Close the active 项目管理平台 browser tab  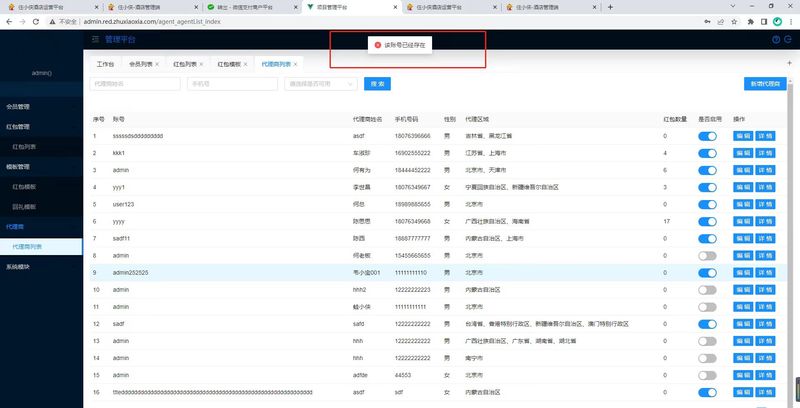395,8
